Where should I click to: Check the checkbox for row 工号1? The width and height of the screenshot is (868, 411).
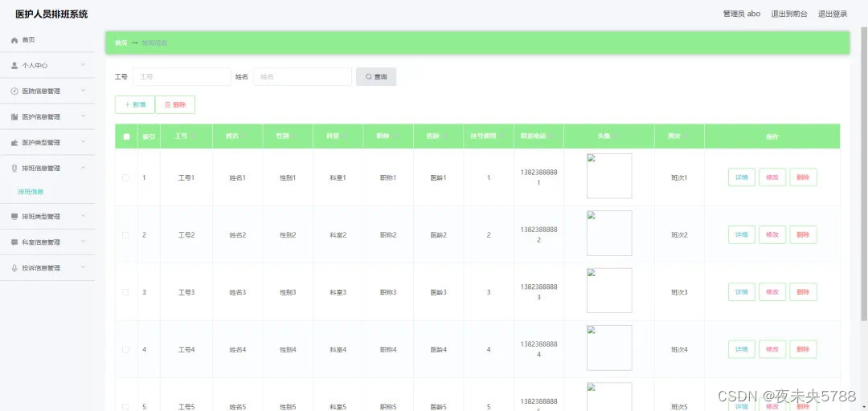125,177
